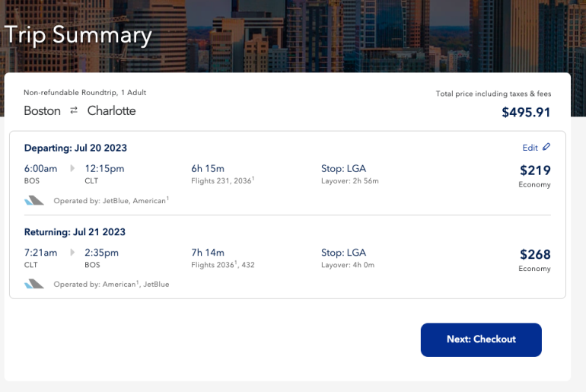Click the airline logo on the returning flight

click(34, 284)
